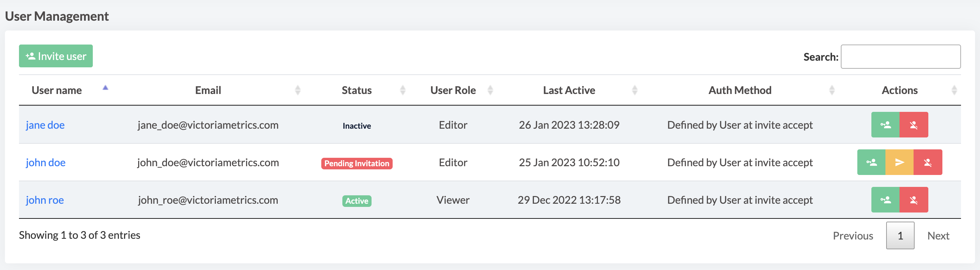The width and height of the screenshot is (980, 270).
Task: Open the jane doe user link
Action: (x=45, y=125)
